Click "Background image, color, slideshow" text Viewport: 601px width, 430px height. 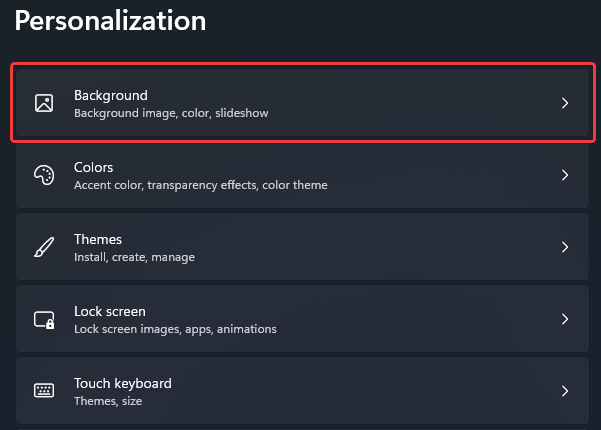pos(171,113)
